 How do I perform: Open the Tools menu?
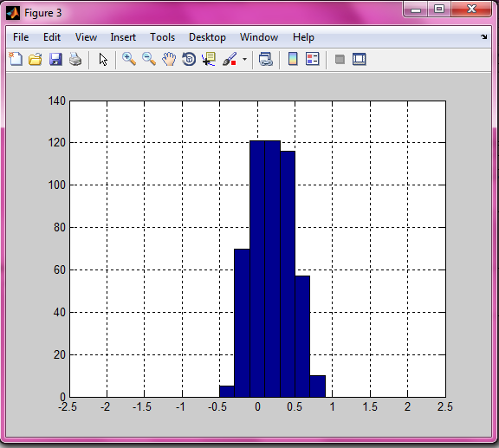tap(162, 37)
